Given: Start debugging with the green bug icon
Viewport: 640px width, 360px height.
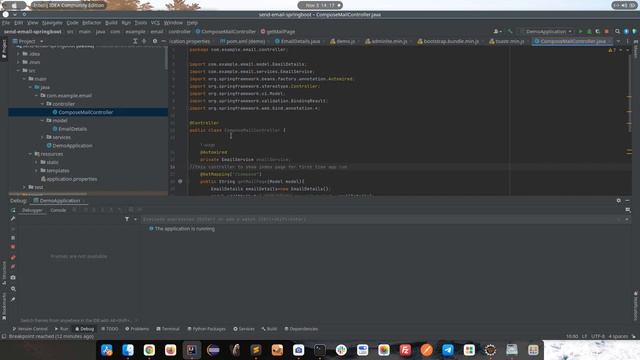Looking at the screenshot, I should point(589,31).
